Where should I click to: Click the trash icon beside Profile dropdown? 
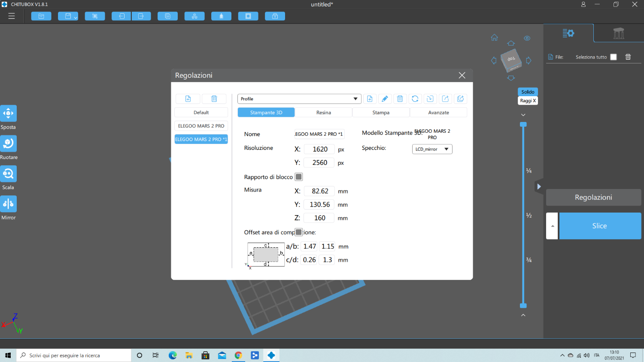click(400, 99)
